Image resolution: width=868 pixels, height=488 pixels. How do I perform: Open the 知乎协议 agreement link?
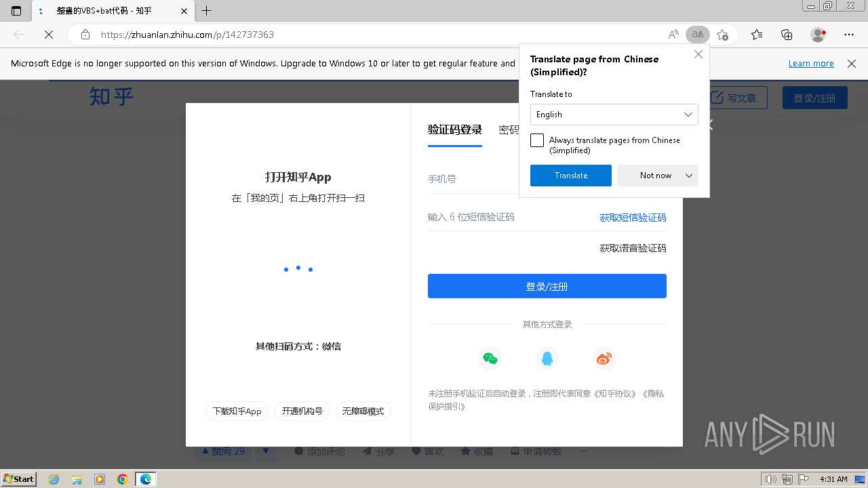click(615, 393)
